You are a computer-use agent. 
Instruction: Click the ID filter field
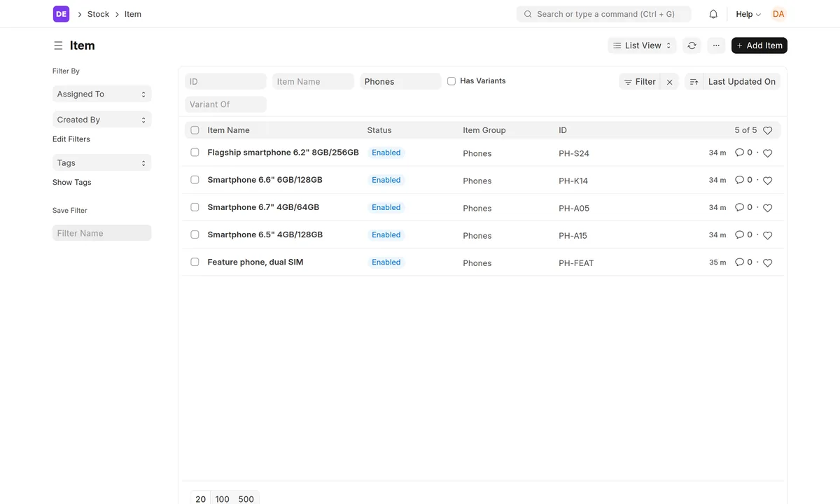point(225,81)
